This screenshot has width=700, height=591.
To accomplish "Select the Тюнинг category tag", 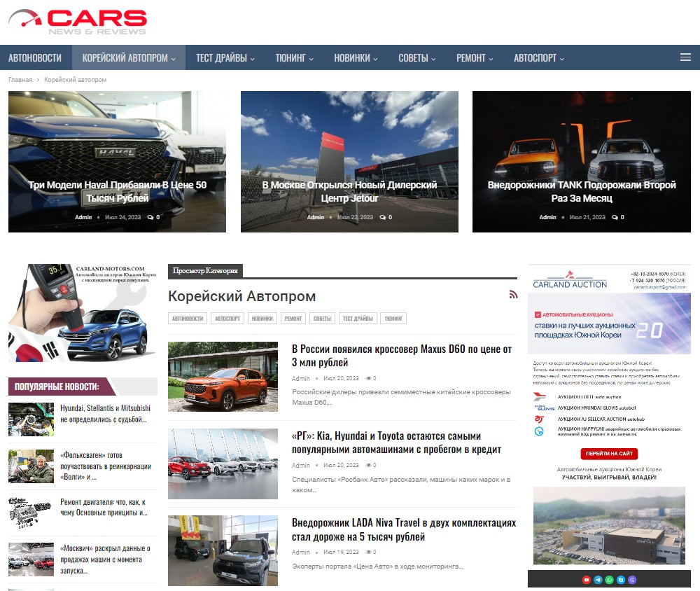I will click(x=393, y=319).
